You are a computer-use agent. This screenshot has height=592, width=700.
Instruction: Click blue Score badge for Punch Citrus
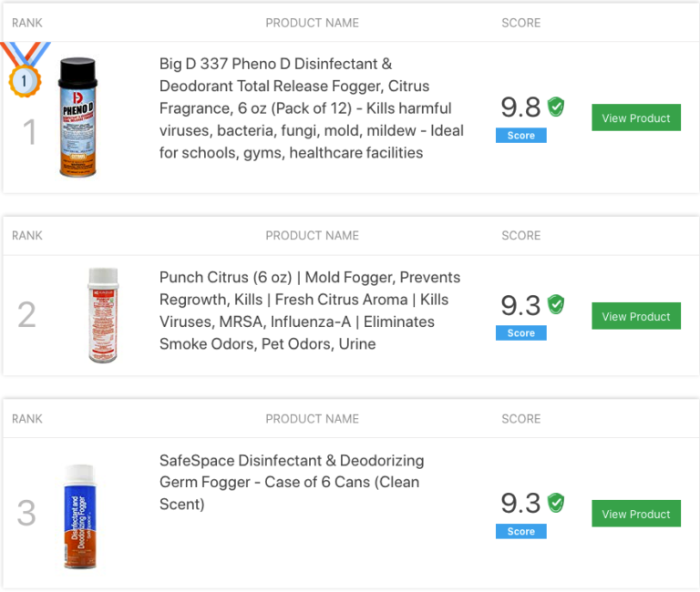click(x=521, y=333)
